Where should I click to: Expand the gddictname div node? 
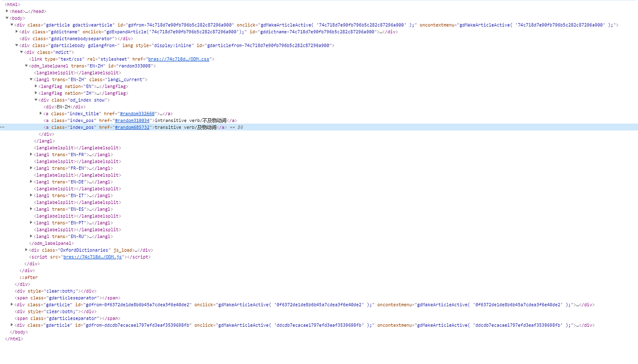tap(17, 32)
